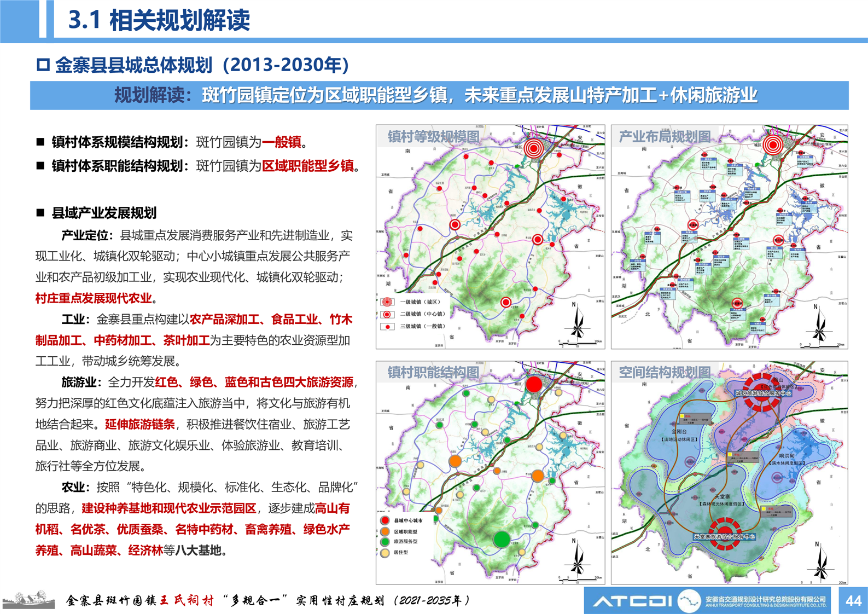
Task: Open the 产业布局规划图 map
Action: [x=729, y=236]
